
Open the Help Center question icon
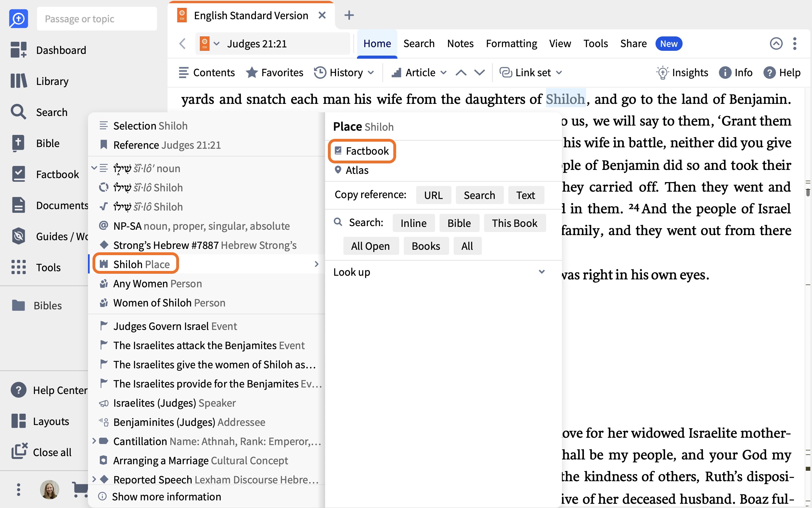coord(18,390)
